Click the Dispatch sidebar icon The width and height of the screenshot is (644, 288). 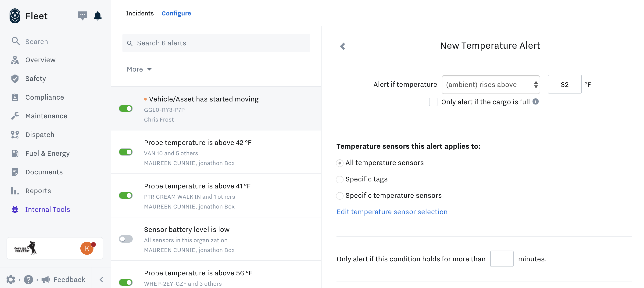click(15, 134)
